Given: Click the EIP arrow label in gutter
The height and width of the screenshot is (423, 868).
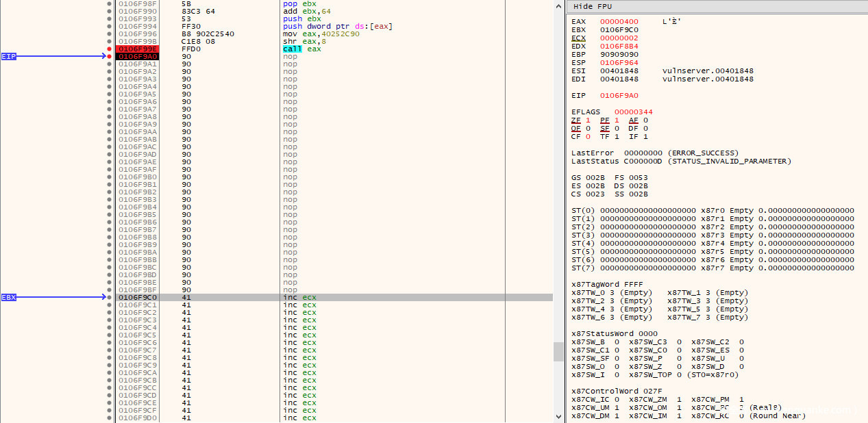Looking at the screenshot, I should pos(8,56).
